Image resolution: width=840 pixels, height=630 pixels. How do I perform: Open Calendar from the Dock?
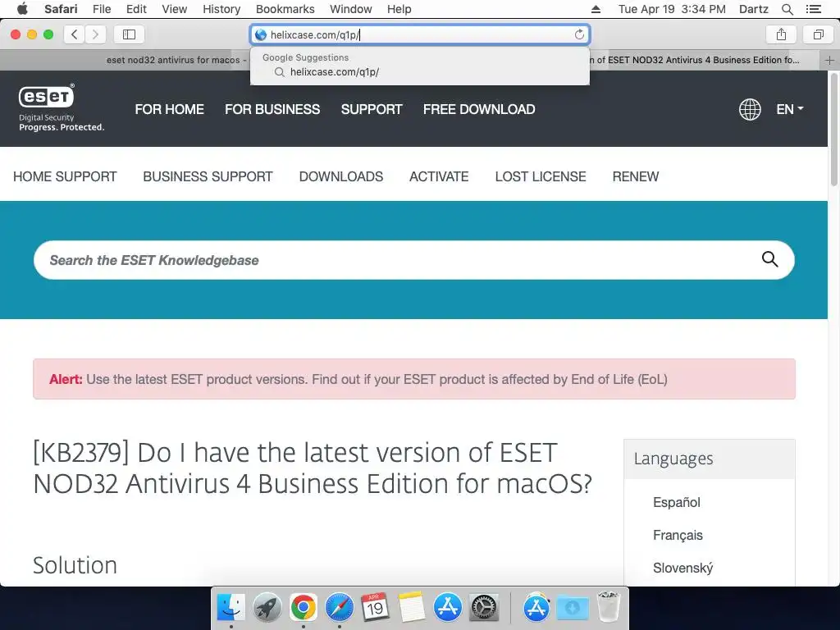(376, 607)
